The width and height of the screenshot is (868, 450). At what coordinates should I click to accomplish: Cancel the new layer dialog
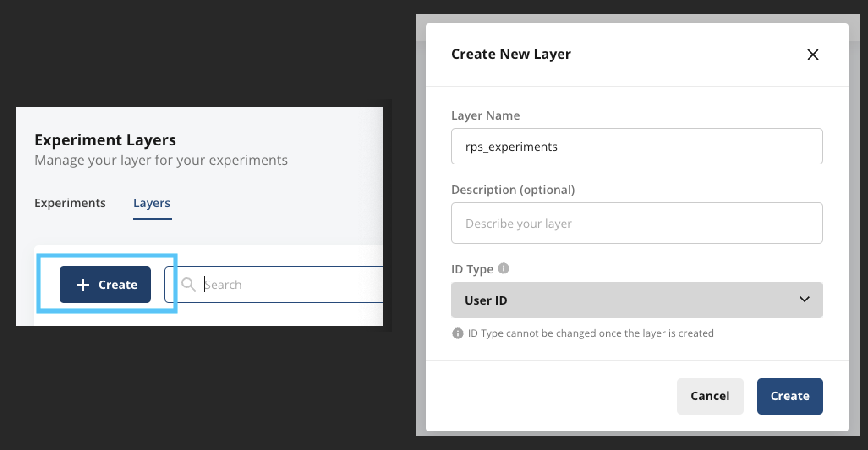click(x=710, y=396)
